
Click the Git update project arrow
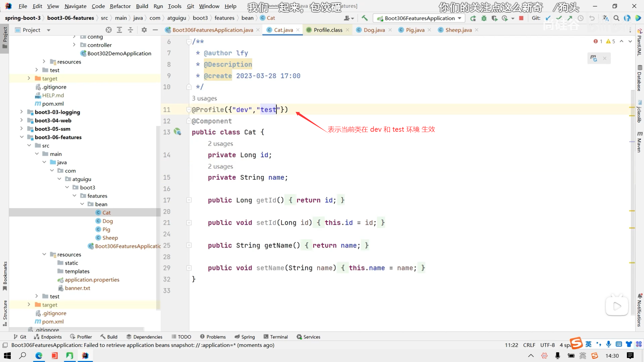tap(548, 18)
